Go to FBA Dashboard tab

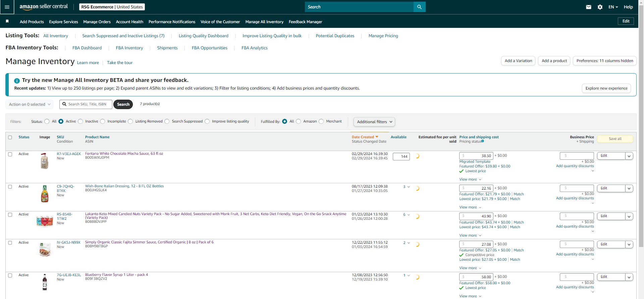point(87,48)
